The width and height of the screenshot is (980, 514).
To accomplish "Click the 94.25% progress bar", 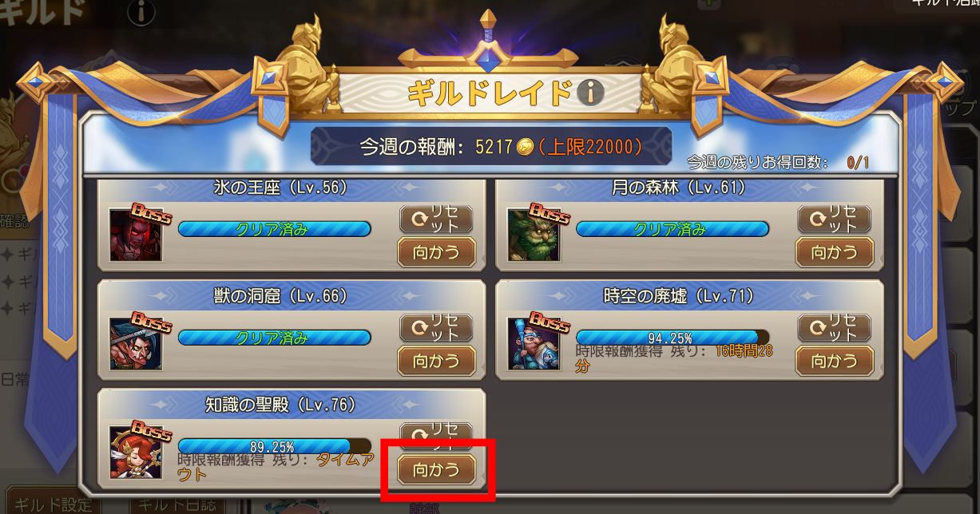I will (x=673, y=338).
